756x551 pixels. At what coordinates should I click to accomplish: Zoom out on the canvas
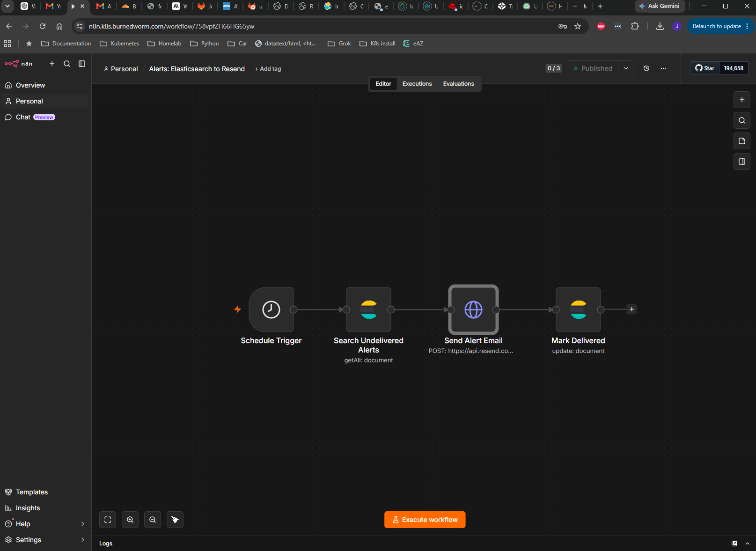153,520
